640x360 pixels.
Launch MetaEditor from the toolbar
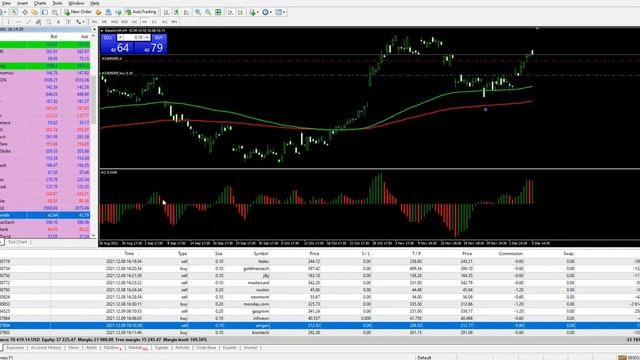click(x=98, y=12)
